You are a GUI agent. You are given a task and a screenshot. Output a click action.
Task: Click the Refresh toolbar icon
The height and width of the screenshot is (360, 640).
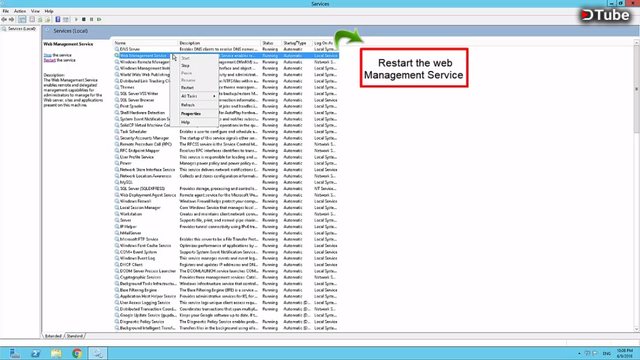[x=40, y=19]
